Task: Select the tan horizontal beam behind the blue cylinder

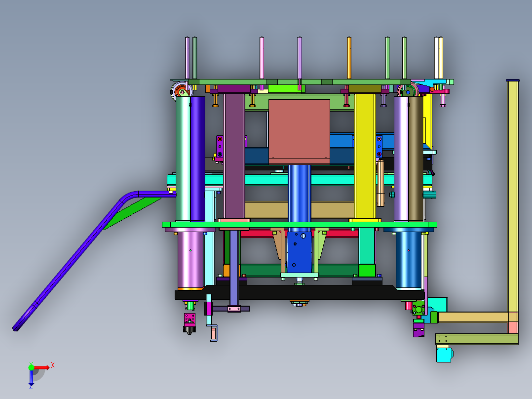Action: [299, 210]
